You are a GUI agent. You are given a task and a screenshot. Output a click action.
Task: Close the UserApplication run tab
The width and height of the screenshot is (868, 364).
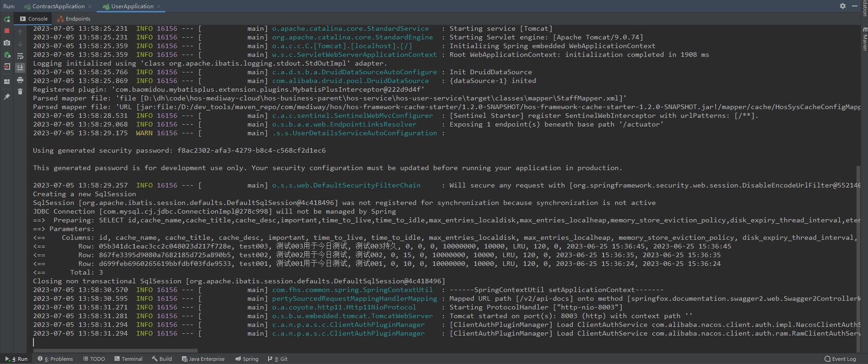(x=159, y=6)
